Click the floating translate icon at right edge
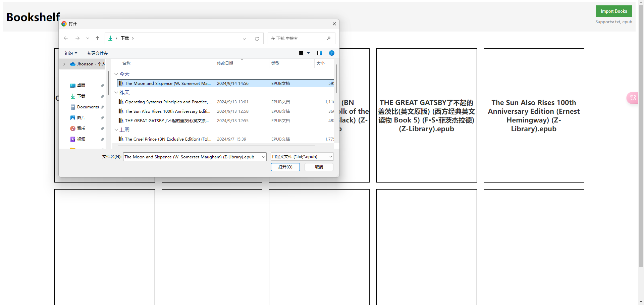 coord(633,98)
